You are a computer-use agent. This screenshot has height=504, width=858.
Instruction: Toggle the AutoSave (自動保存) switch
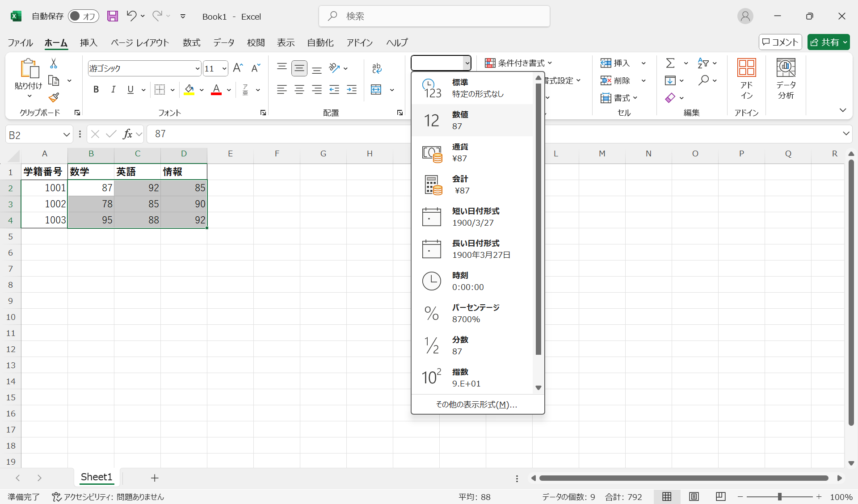click(83, 16)
